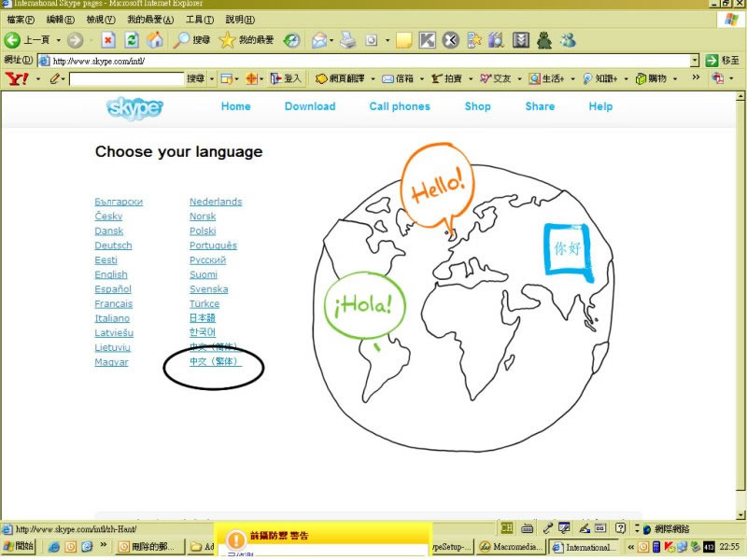Open the File menu (檔案)

pyautogui.click(x=21, y=20)
